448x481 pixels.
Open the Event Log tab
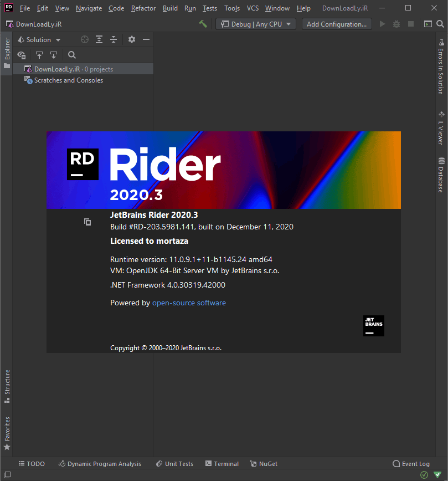point(411,463)
